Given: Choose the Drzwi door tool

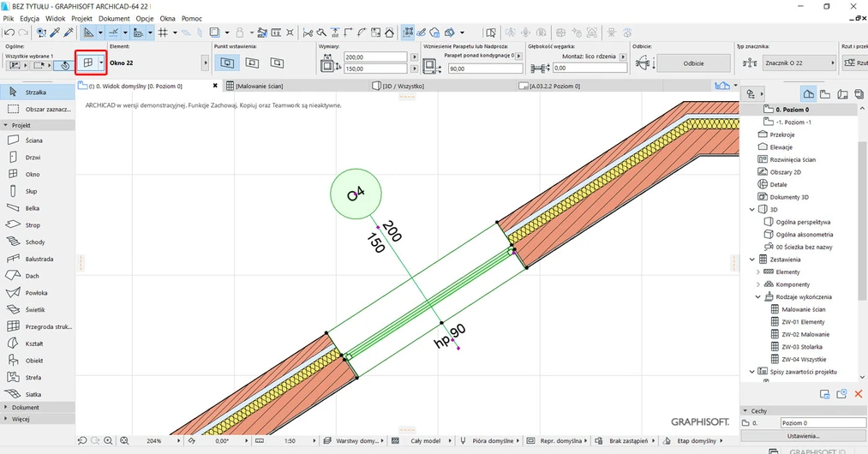Looking at the screenshot, I should tap(38, 158).
